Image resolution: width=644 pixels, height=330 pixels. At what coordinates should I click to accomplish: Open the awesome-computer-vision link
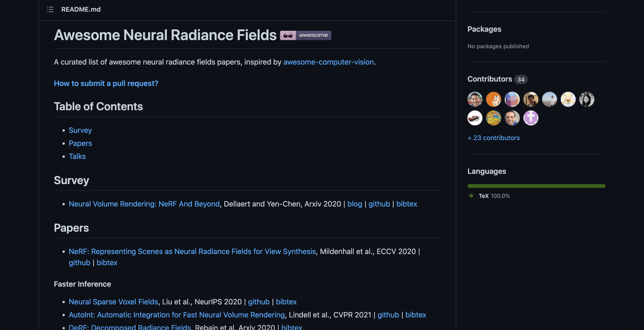pyautogui.click(x=329, y=62)
